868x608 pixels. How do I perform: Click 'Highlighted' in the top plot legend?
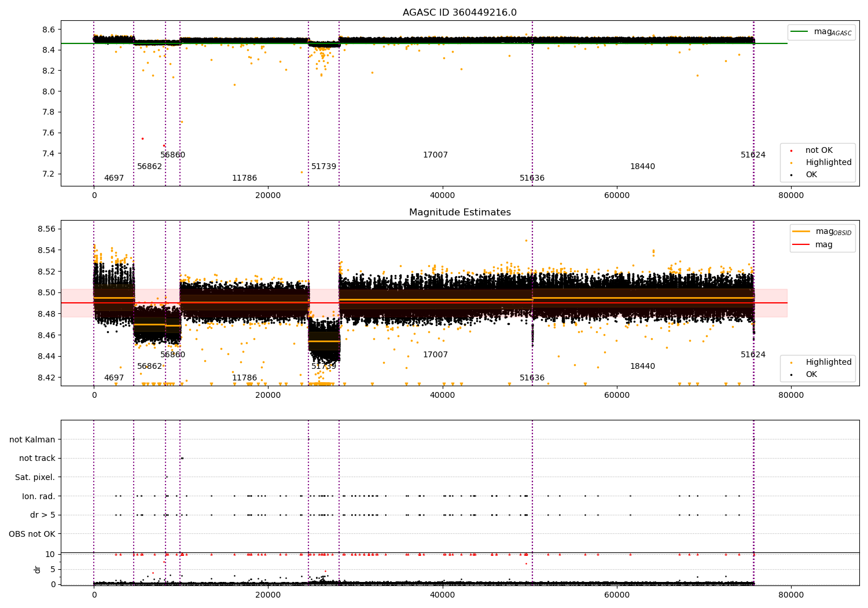tap(829, 163)
